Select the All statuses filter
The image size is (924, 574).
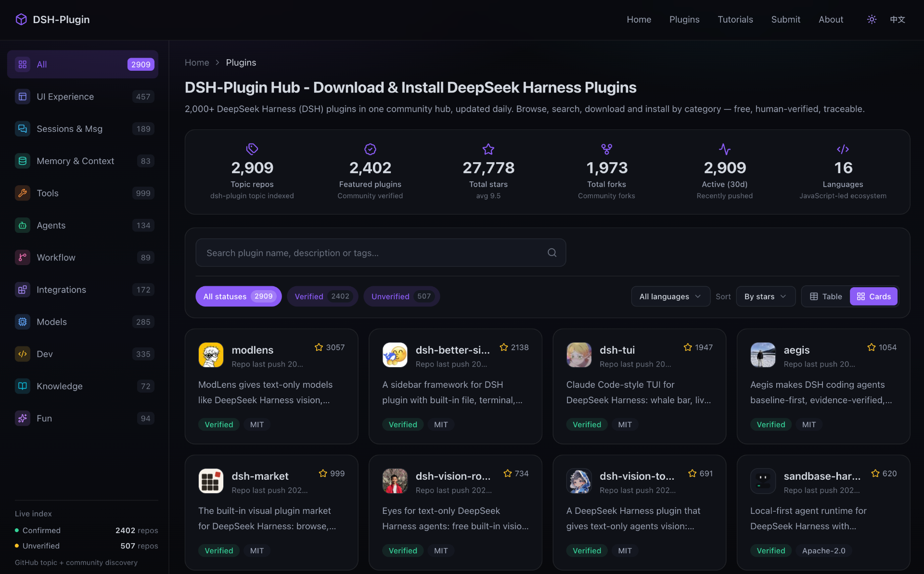pos(239,296)
